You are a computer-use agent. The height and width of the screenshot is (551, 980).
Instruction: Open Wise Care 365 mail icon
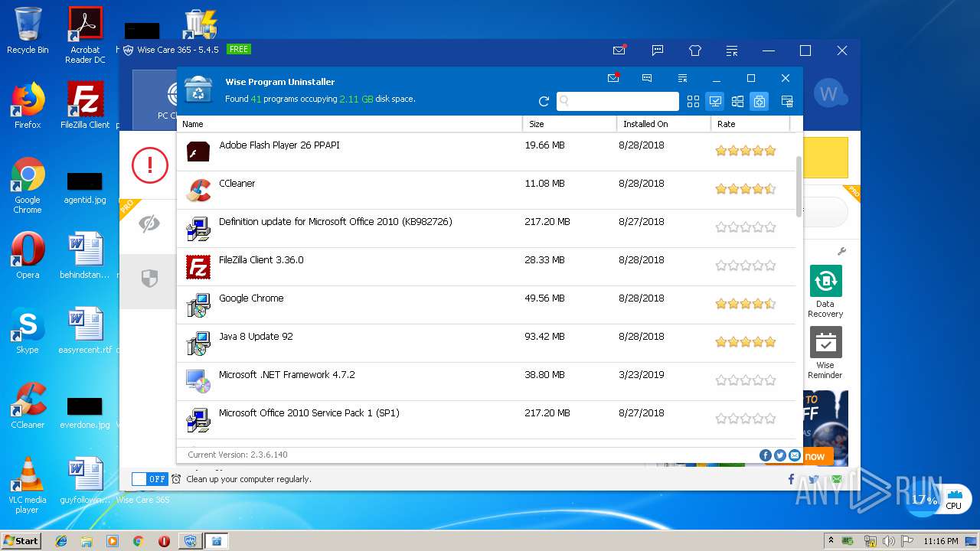point(619,51)
